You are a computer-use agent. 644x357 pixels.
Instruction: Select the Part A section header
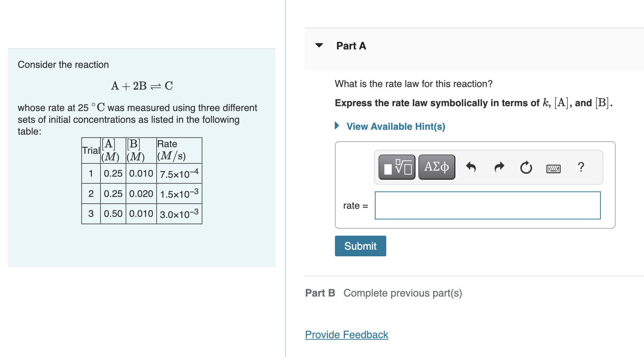350,45
